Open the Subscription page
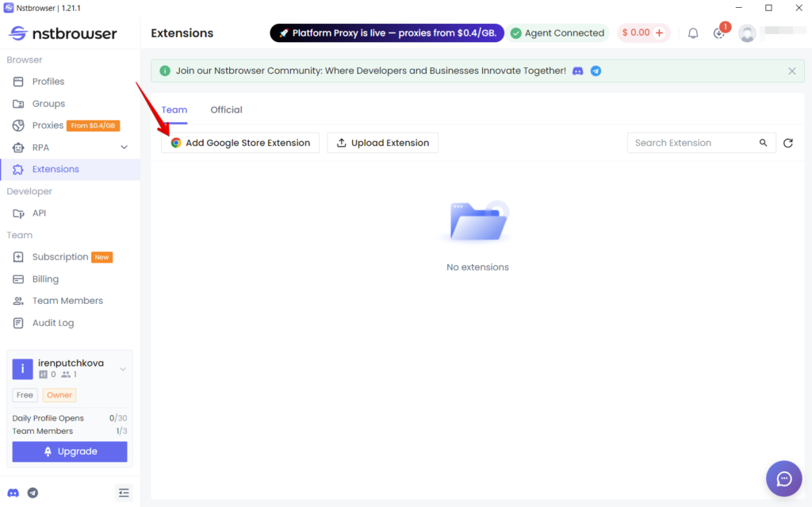This screenshot has width=812, height=507. point(60,257)
